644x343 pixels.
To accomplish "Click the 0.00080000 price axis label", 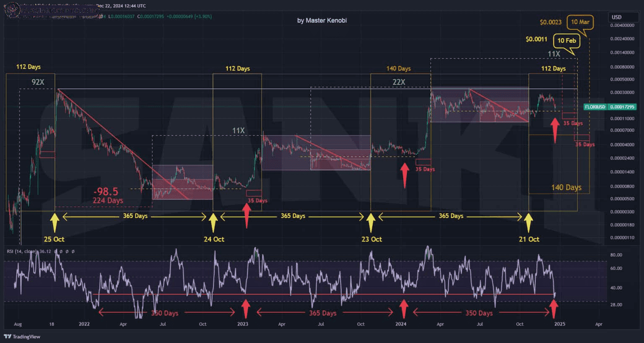I will (x=622, y=67).
